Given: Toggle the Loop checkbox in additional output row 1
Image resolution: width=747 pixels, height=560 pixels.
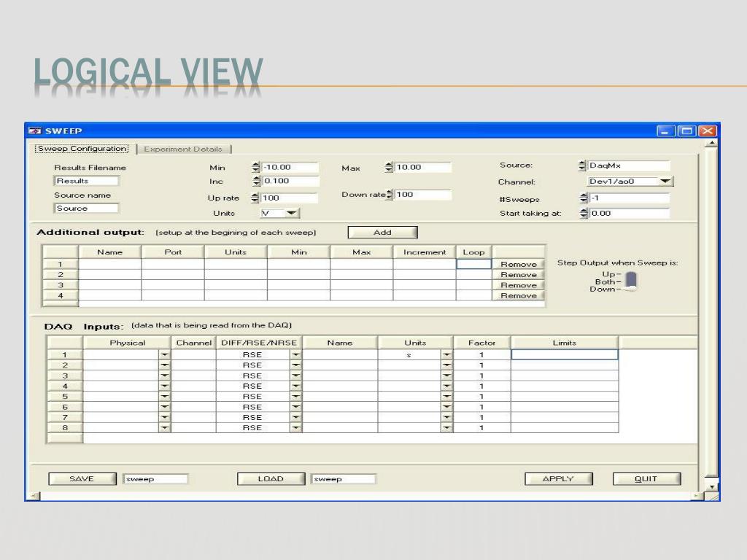Looking at the screenshot, I should point(473,264).
